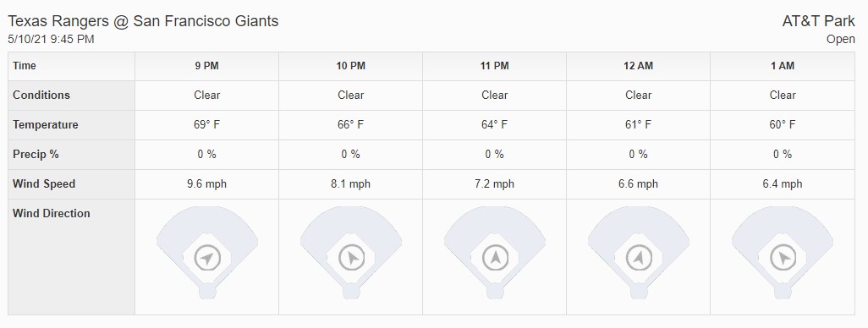
Task: Select the 1 AM column header
Action: point(783,66)
